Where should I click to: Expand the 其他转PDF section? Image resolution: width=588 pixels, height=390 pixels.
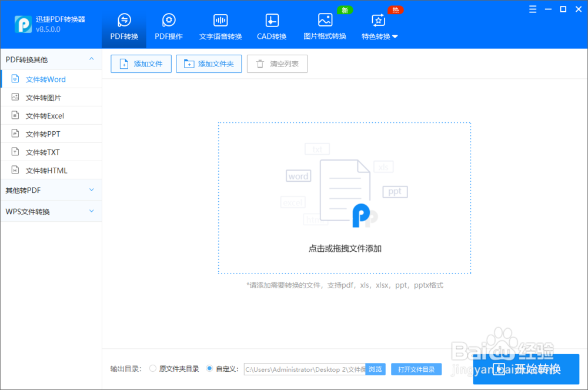(51, 190)
